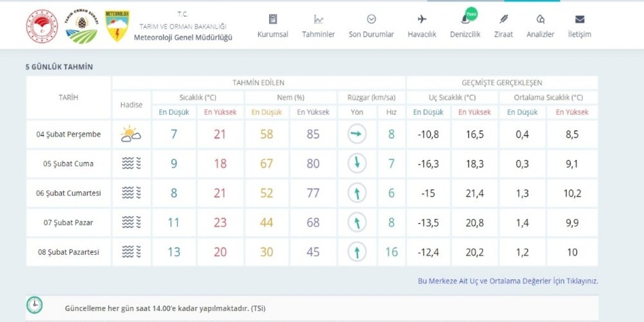644x322 pixels.
Task: Click the red Turkish ministry emblem logo
Action: 42,26
